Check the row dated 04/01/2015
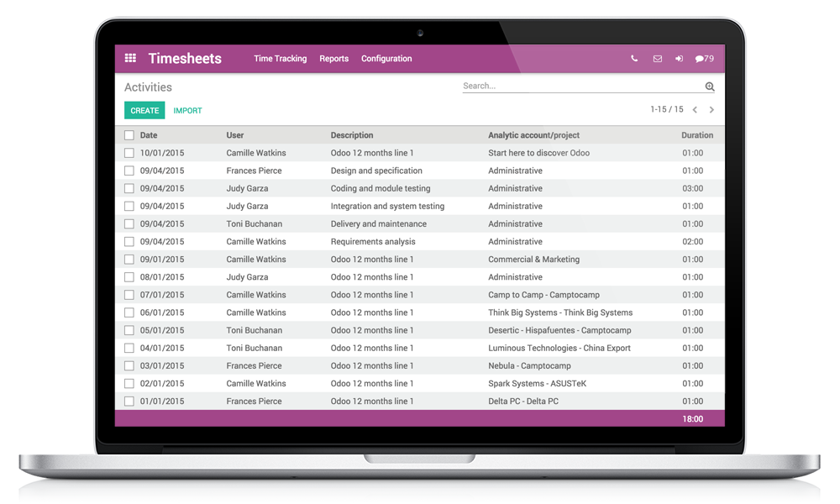This screenshot has width=840, height=504. 129,348
